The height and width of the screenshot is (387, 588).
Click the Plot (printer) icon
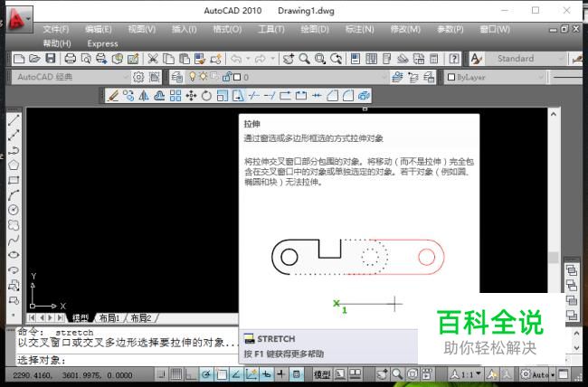71,59
